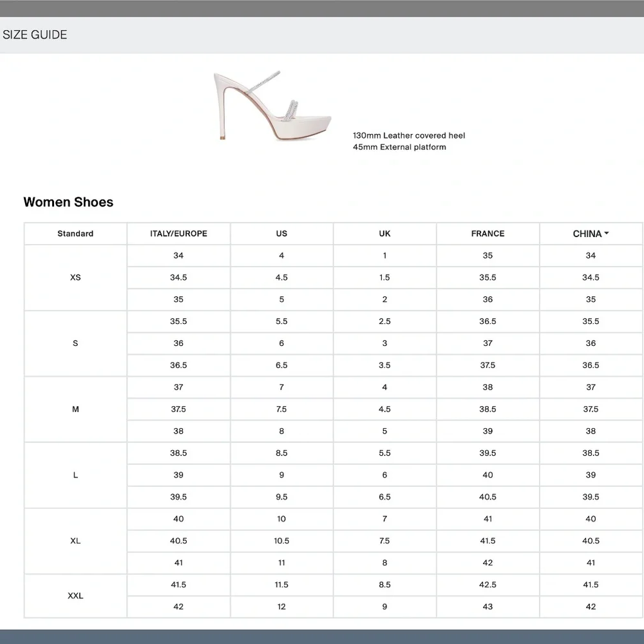This screenshot has height=644, width=644.
Task: Click Italy/Europe size 34 cell
Action: click(x=178, y=256)
